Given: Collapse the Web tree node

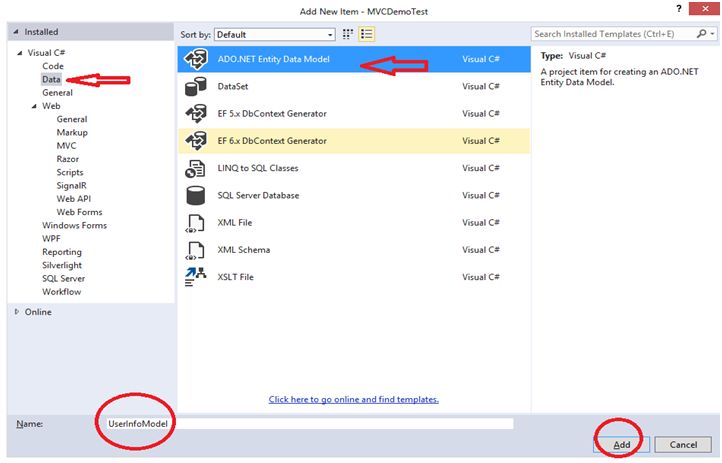Looking at the screenshot, I should point(34,106).
